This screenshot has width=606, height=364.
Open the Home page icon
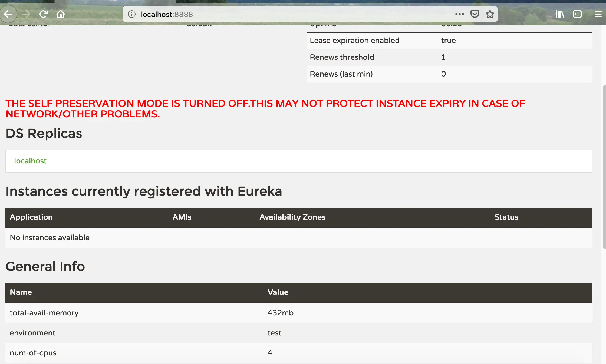click(61, 14)
